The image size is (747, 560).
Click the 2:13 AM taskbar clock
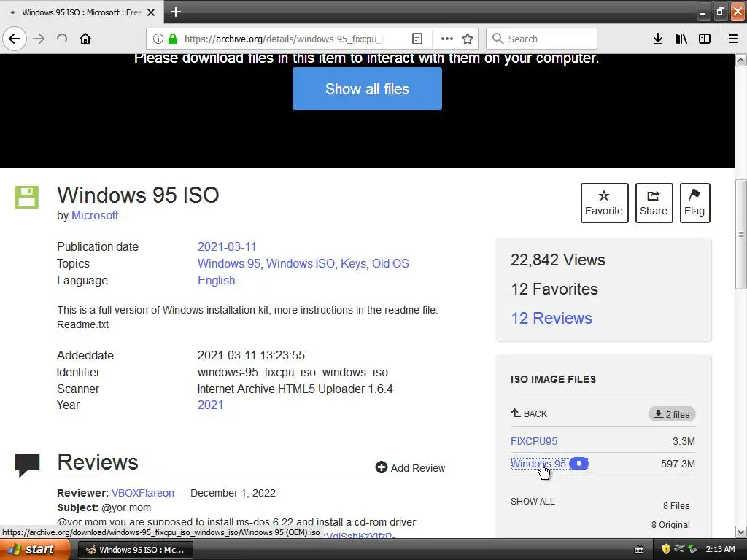720,549
